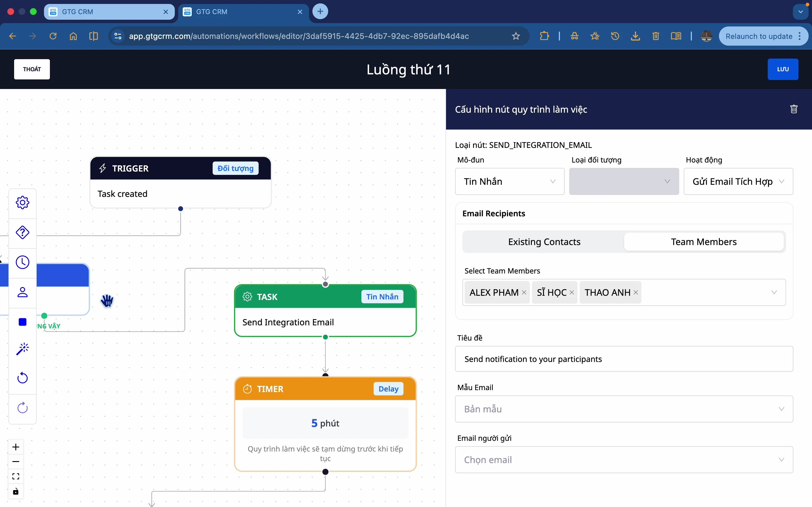Select the Team Members tab
812x507 pixels.
click(704, 242)
